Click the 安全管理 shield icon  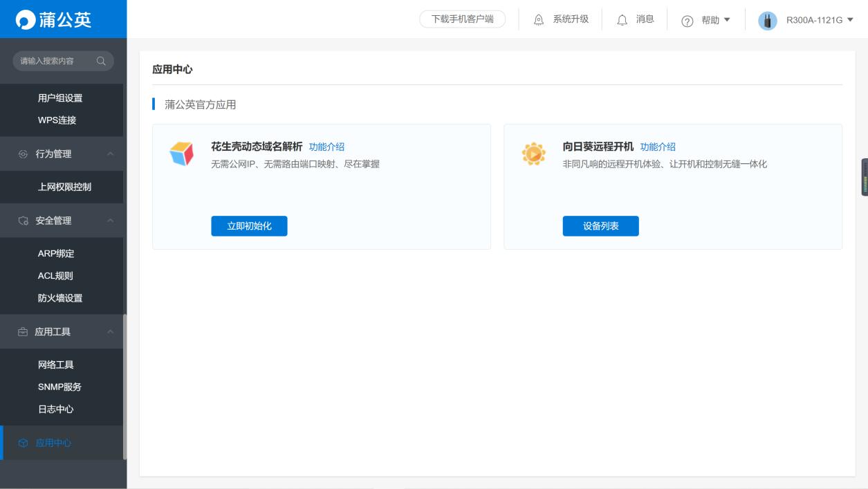click(23, 221)
